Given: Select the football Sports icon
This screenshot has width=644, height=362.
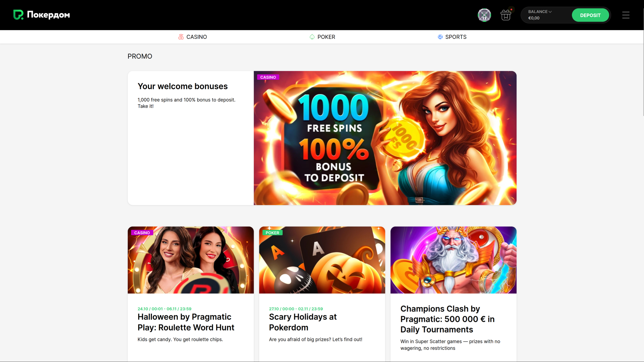Looking at the screenshot, I should pyautogui.click(x=440, y=37).
